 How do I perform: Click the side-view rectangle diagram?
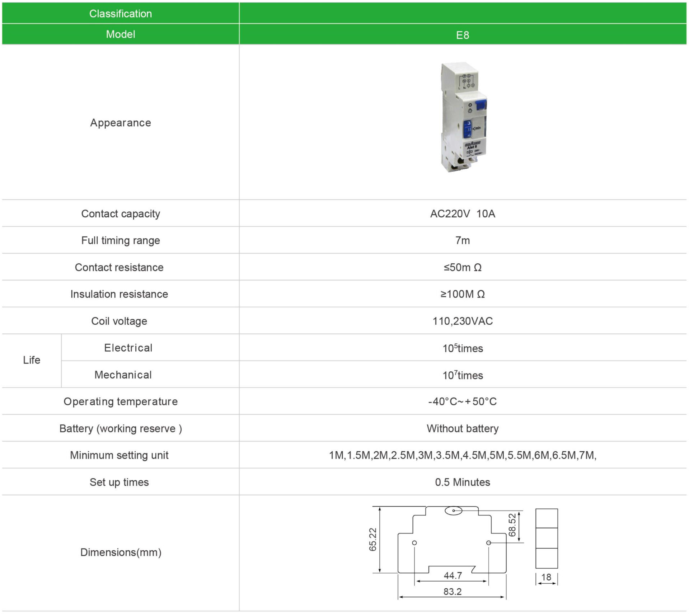(546, 538)
